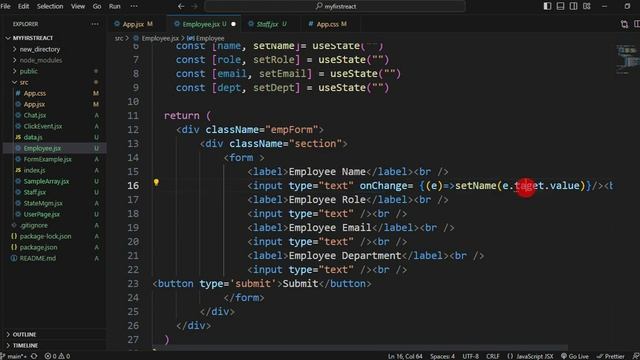Open FormExample.jsx file
The height and width of the screenshot is (360, 640).
tap(47, 159)
